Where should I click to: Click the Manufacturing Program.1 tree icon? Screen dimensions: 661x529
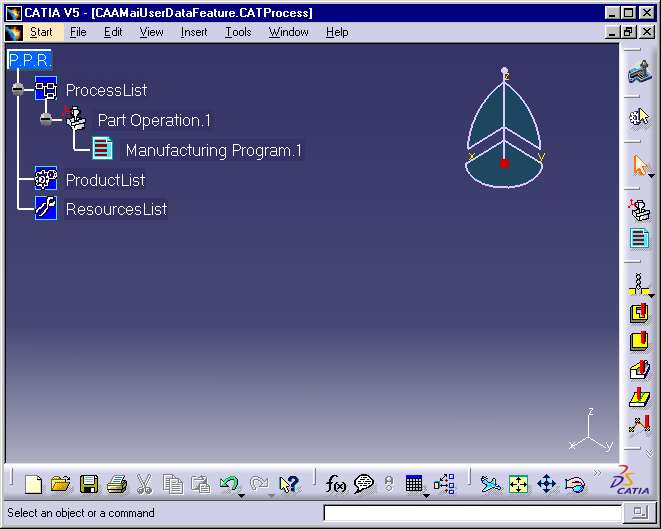pos(102,148)
